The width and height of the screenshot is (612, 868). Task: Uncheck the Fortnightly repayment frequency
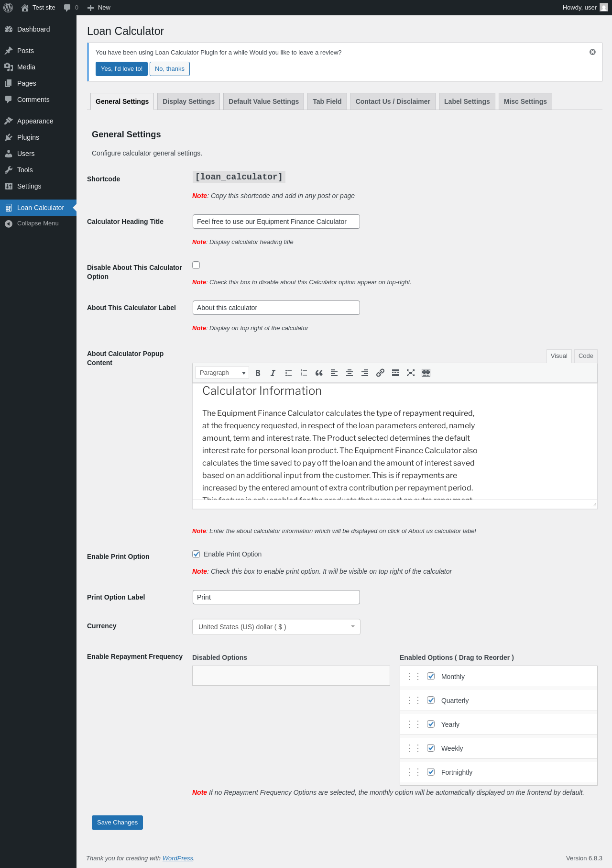[431, 772]
